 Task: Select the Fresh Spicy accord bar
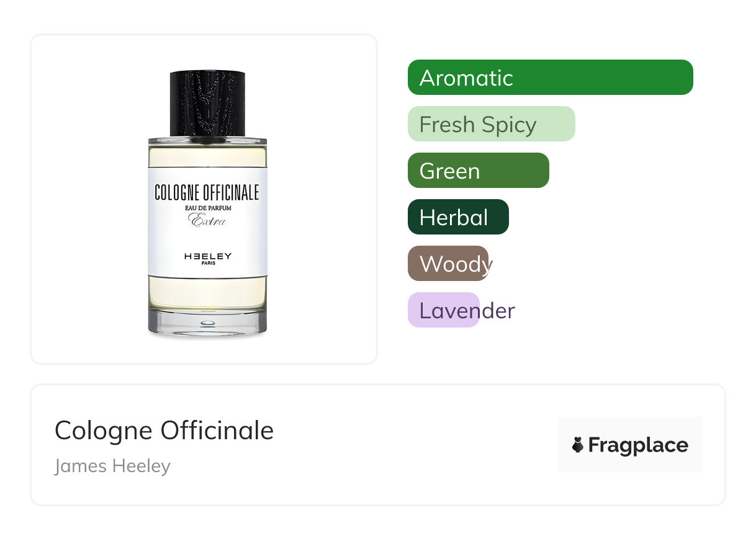pos(492,124)
